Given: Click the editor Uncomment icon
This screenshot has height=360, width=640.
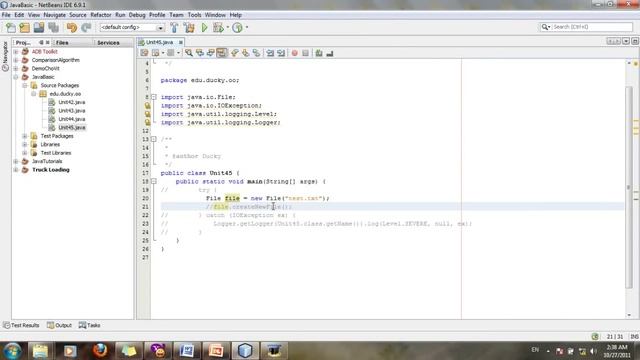Looking at the screenshot, I should (330, 53).
